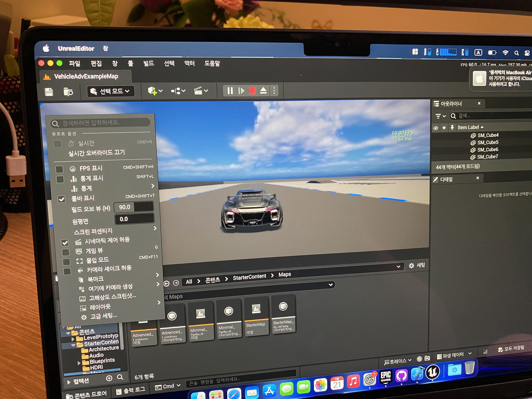Viewport: 532px width, 399px height.
Task: Expand the Blueprints folder in tree
Action: (79, 363)
